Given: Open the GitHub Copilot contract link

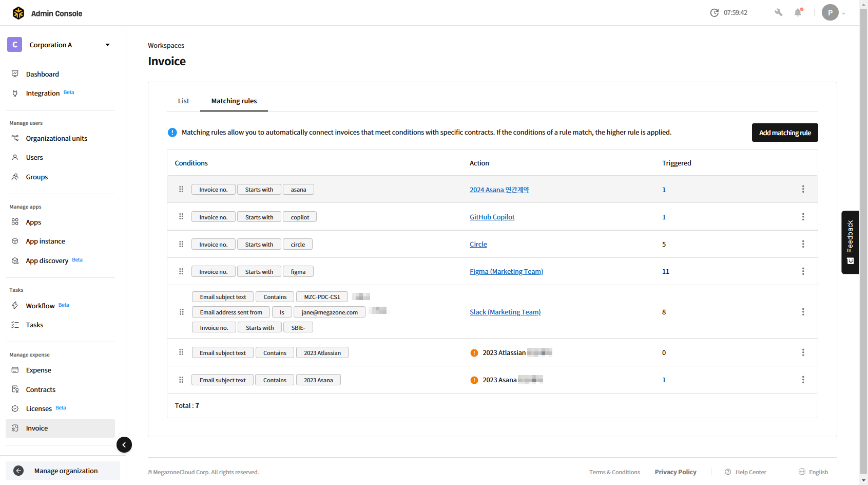Looking at the screenshot, I should point(492,217).
